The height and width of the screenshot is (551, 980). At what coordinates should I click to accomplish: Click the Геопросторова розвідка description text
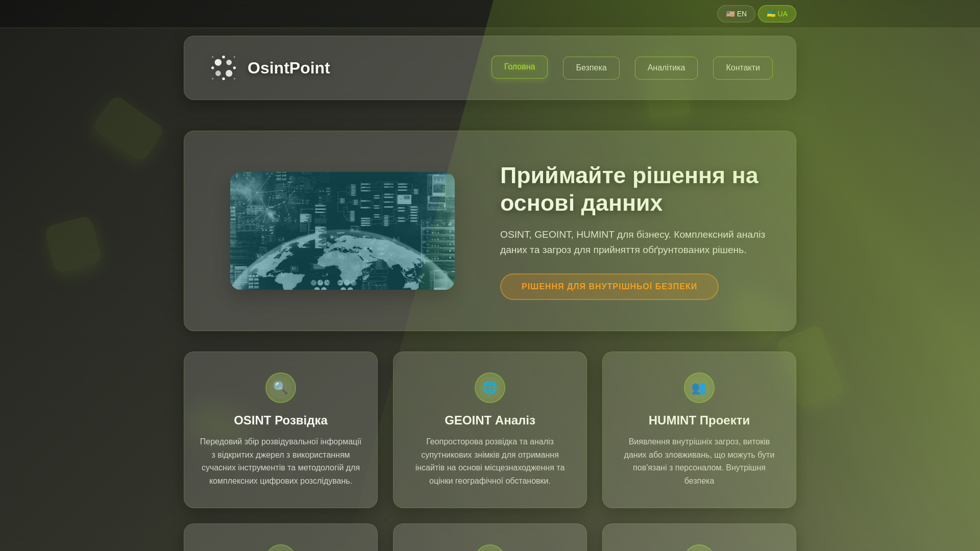(490, 461)
